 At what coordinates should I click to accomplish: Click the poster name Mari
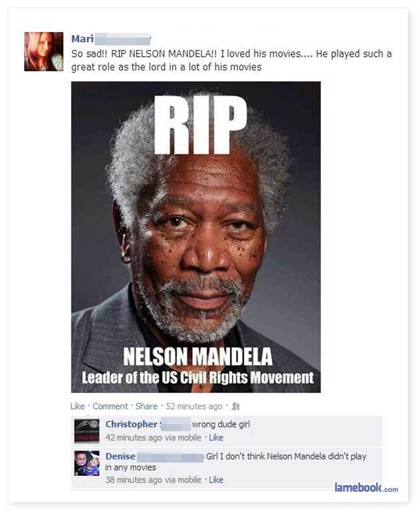[x=83, y=39]
